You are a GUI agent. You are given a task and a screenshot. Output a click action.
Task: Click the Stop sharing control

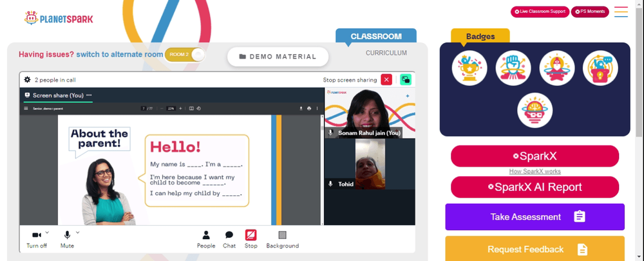251,239
